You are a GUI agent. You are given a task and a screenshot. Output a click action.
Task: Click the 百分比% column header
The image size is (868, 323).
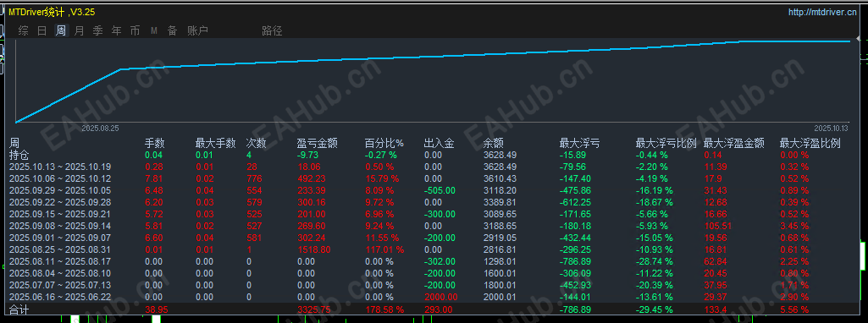pyautogui.click(x=384, y=144)
